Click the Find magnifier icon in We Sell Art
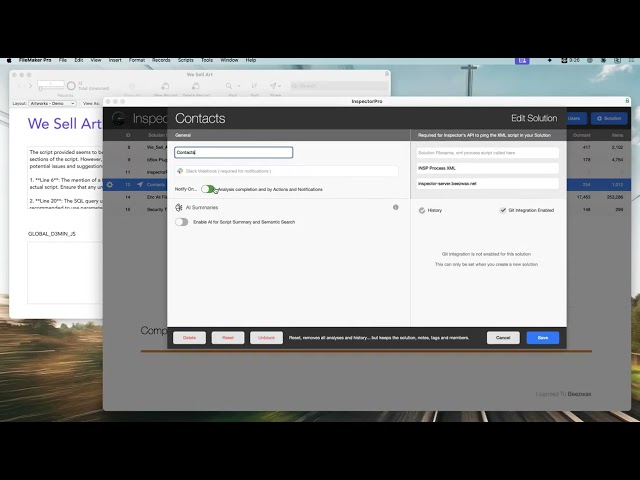The height and width of the screenshot is (480, 640). tap(229, 86)
